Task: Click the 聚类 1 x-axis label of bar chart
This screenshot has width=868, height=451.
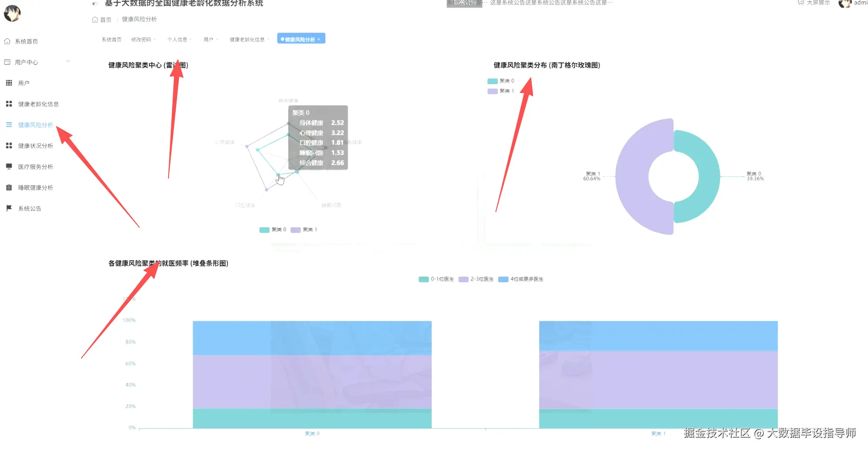Action: 658,434
